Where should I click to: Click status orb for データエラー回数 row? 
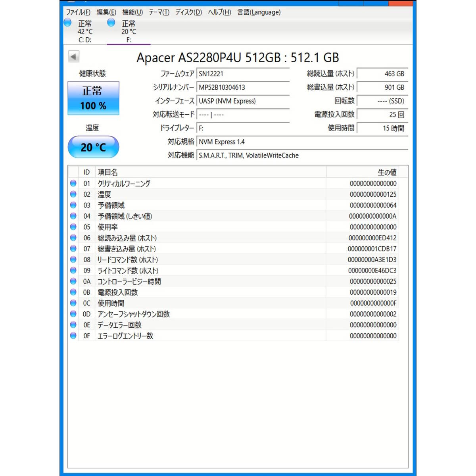[73, 325]
